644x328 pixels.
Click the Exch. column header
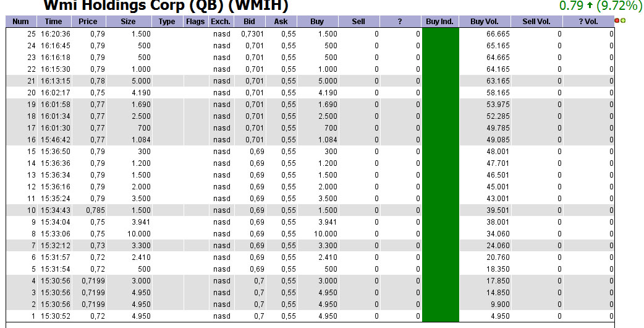click(221, 22)
